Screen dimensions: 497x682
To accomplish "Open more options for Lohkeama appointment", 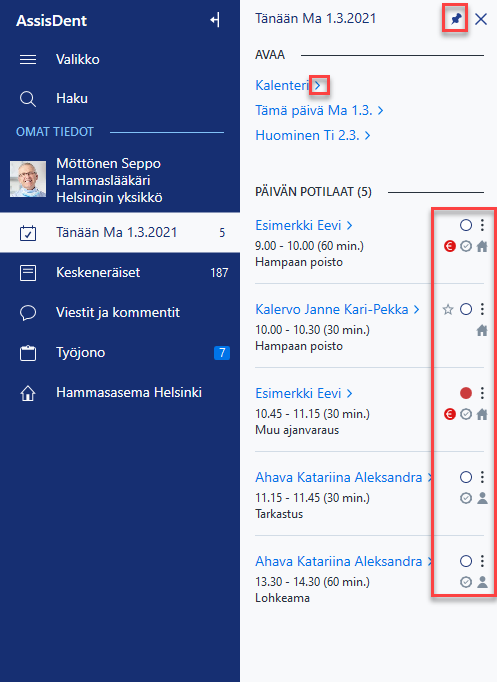I will (x=482, y=561).
